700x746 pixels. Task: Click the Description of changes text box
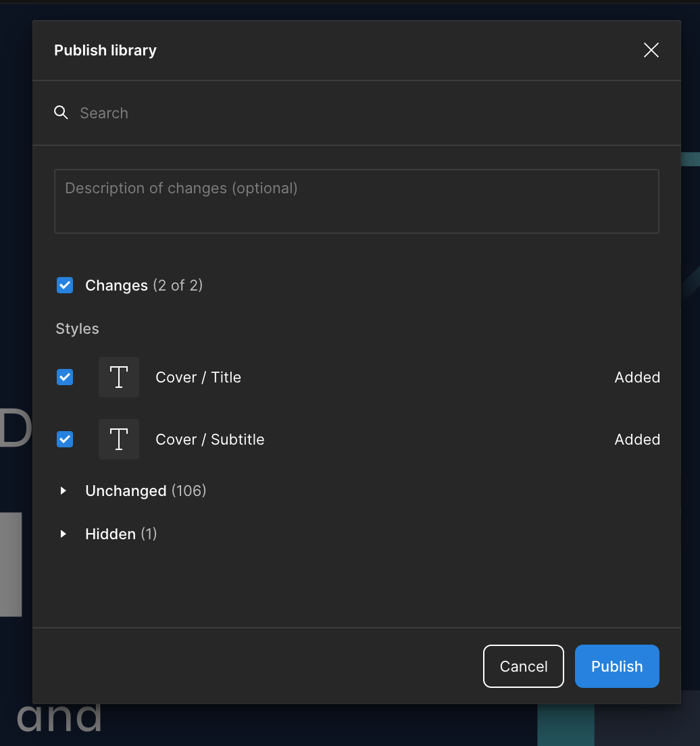(357, 201)
